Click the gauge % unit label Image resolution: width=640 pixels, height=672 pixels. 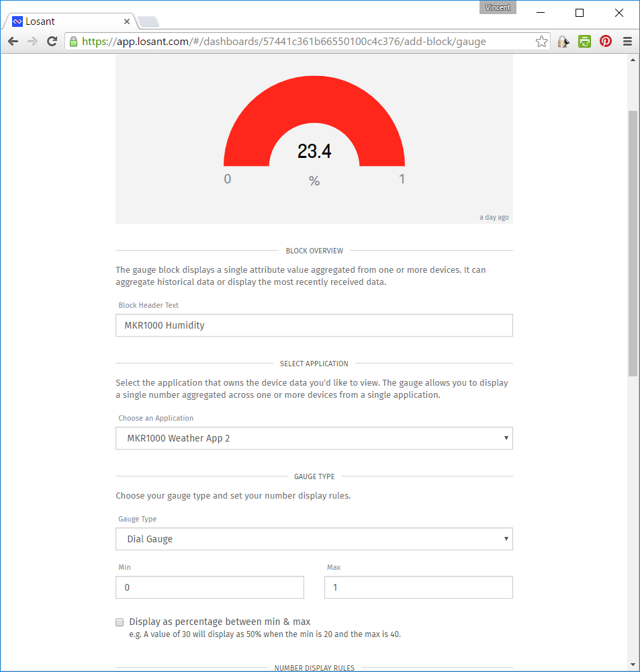coord(314,181)
